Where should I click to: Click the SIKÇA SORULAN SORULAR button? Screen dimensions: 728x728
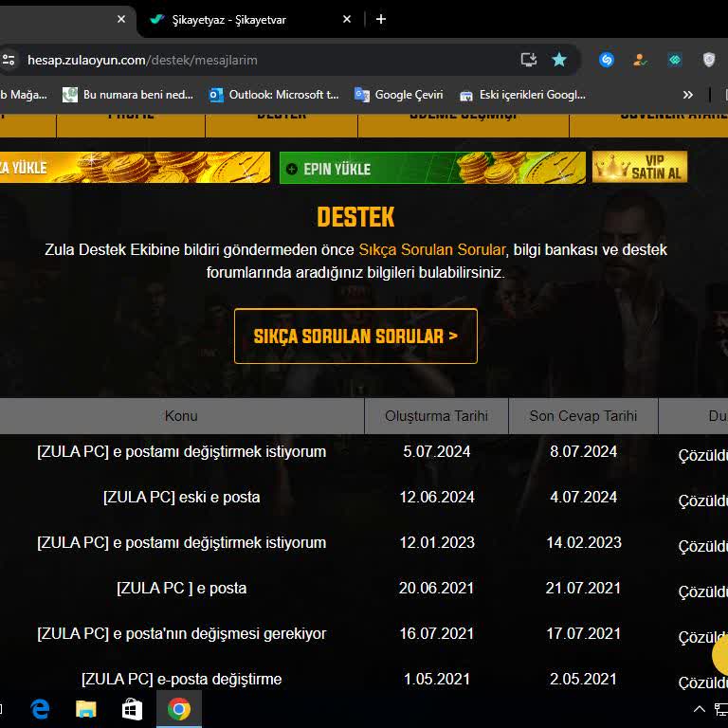coord(355,337)
